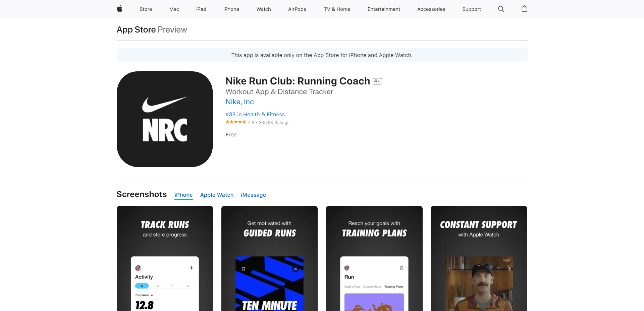
Task: Expand This Week dropdown in Activity screenshot
Action: (x=144, y=295)
